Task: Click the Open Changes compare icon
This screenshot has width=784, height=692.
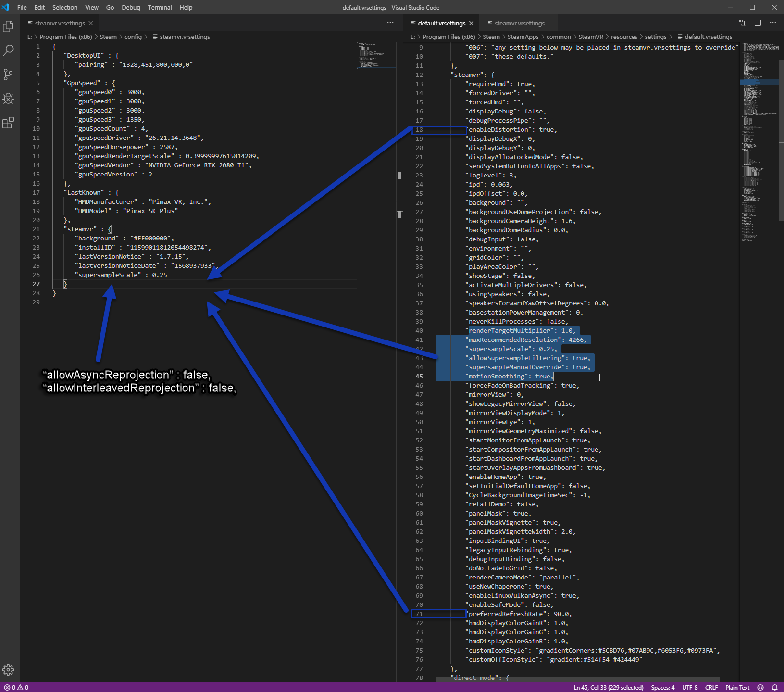Action: [742, 23]
